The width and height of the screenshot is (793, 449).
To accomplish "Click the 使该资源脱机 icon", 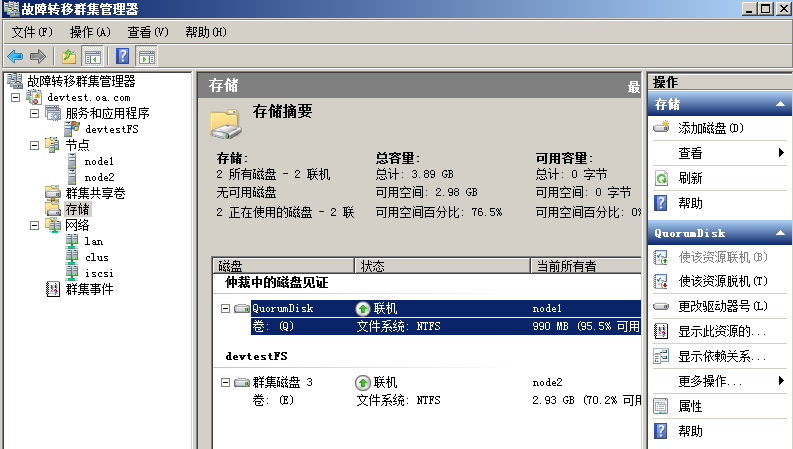I will point(660,281).
